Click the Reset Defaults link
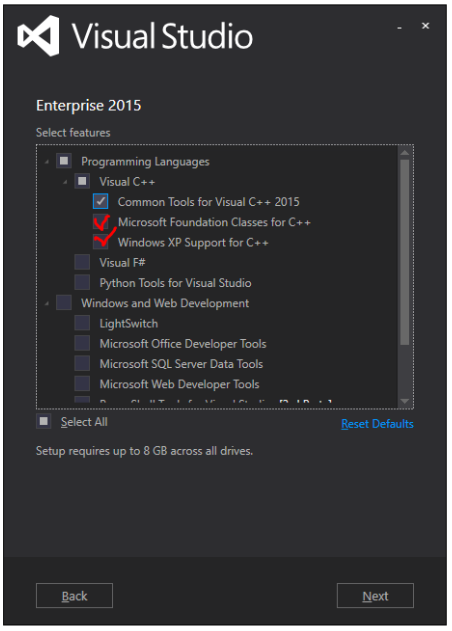 click(x=377, y=424)
